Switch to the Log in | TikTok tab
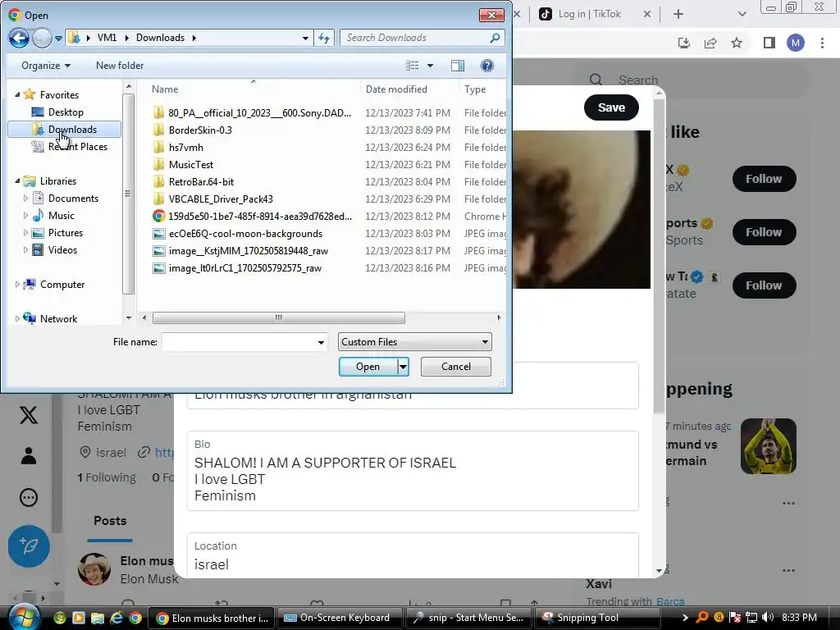The width and height of the screenshot is (840, 630). point(588,14)
